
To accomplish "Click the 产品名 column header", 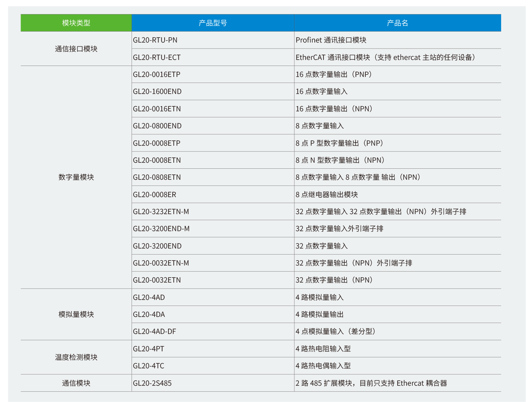I will (x=397, y=23).
